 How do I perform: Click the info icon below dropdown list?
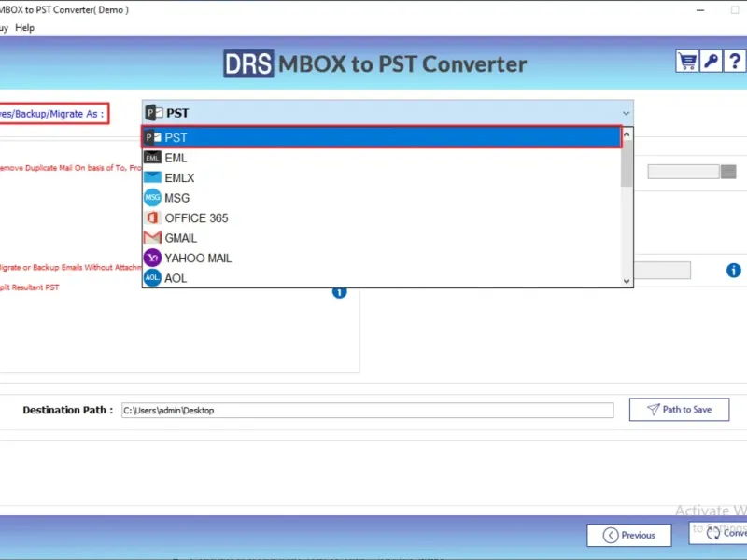coord(339,292)
